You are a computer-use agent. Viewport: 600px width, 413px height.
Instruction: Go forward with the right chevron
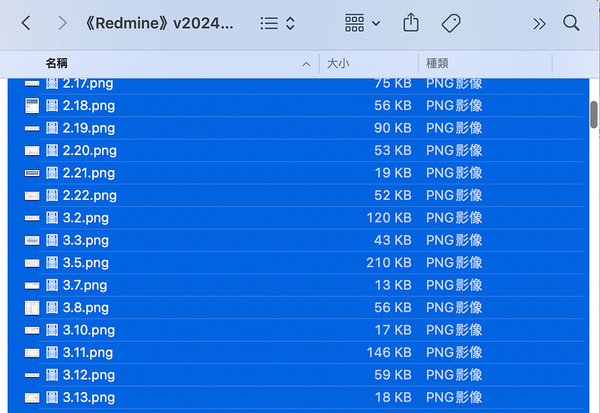coord(62,23)
